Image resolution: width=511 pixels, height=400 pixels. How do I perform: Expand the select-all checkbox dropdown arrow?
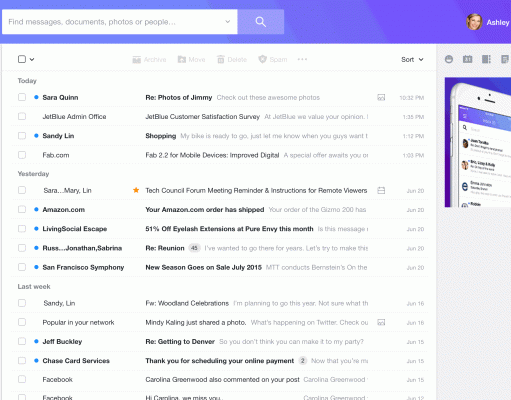tap(32, 60)
